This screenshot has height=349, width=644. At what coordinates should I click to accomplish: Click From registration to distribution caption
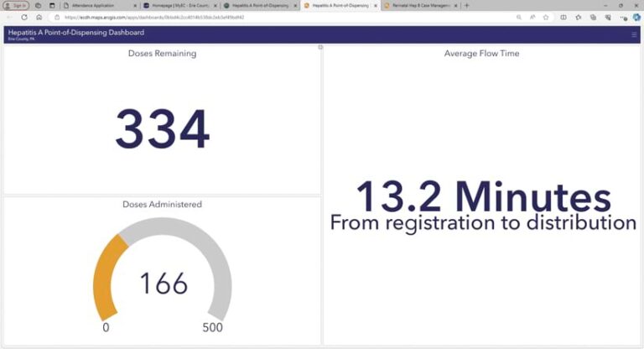[x=483, y=223]
